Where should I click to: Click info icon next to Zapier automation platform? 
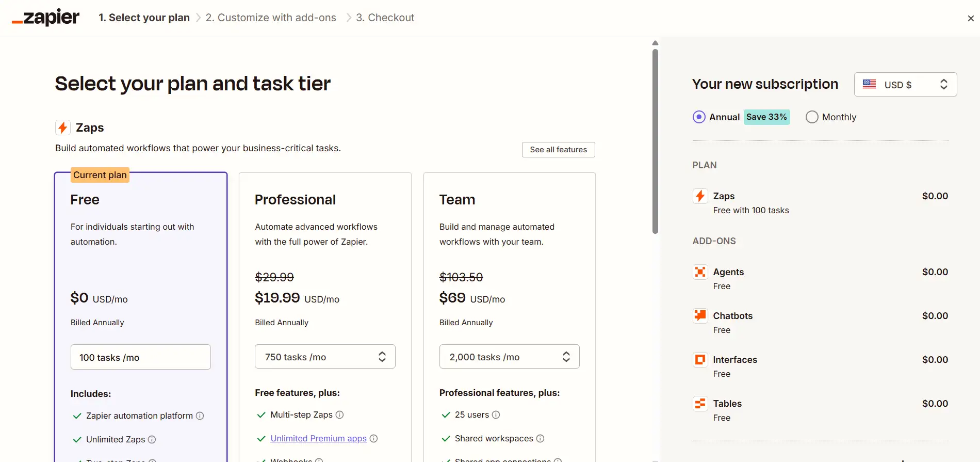tap(200, 416)
